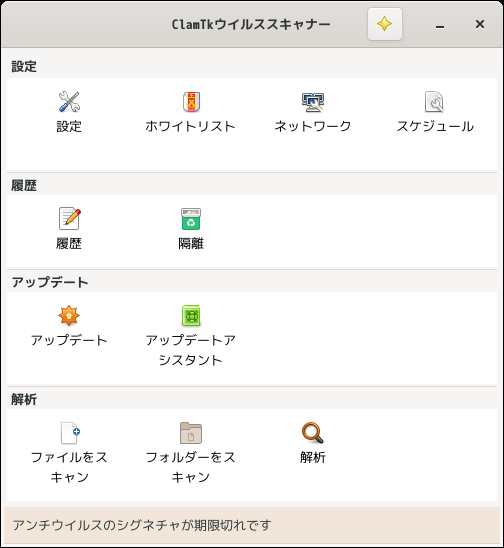Image resolution: width=504 pixels, height=548 pixels.
Task: Minimize the ClamTk window
Action: pyautogui.click(x=440, y=24)
